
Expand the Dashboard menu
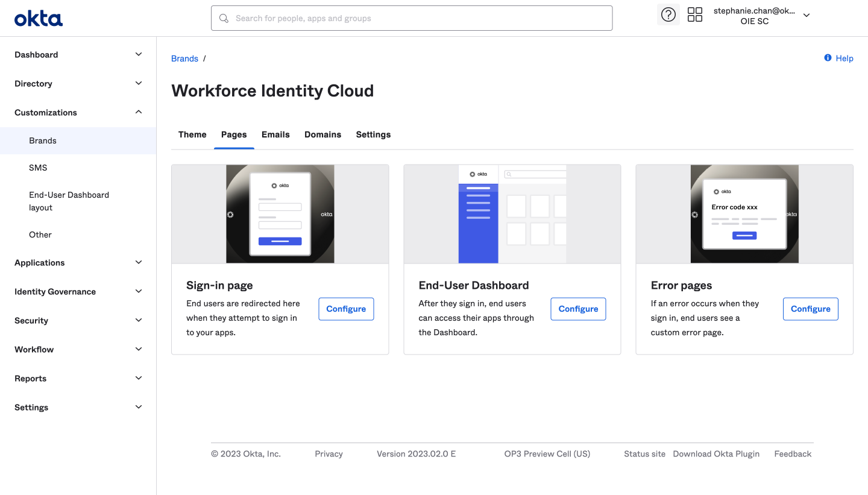point(78,54)
